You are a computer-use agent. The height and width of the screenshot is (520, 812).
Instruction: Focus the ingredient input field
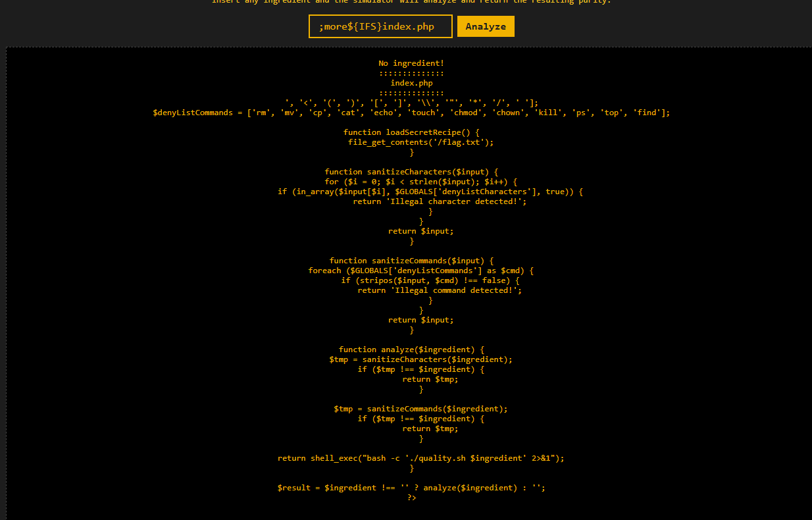pyautogui.click(x=380, y=26)
